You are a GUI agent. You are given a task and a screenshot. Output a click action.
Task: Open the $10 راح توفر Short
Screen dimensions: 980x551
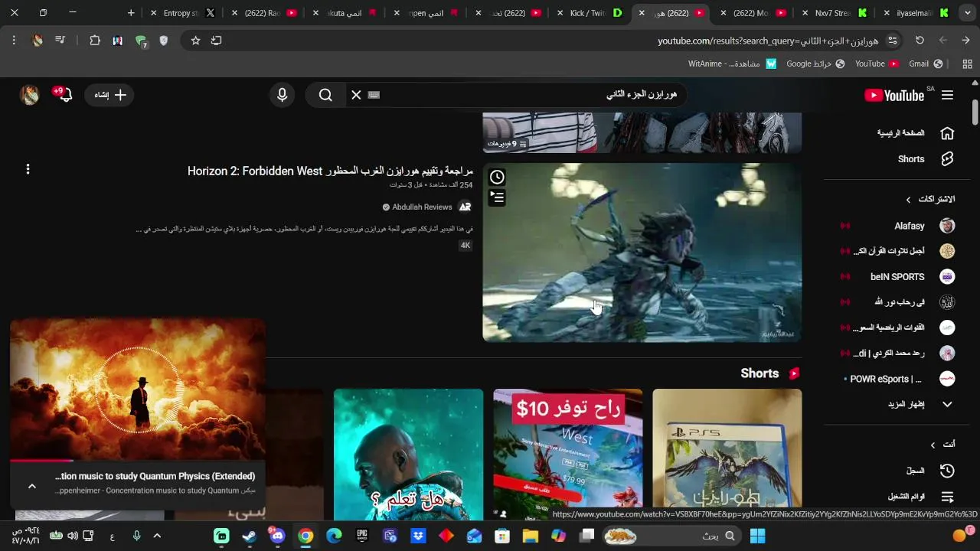tap(567, 455)
